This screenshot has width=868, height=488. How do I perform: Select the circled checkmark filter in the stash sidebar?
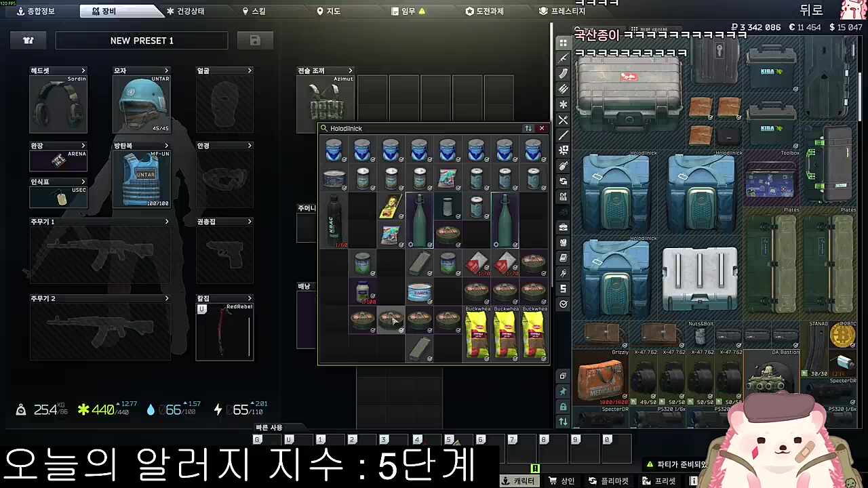click(x=563, y=304)
